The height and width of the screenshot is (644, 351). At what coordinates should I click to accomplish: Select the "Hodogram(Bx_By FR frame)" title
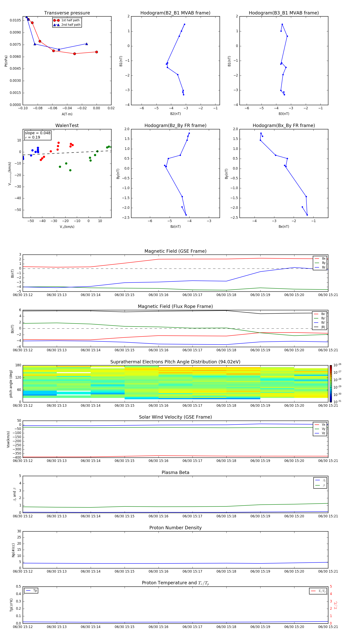(284, 125)
